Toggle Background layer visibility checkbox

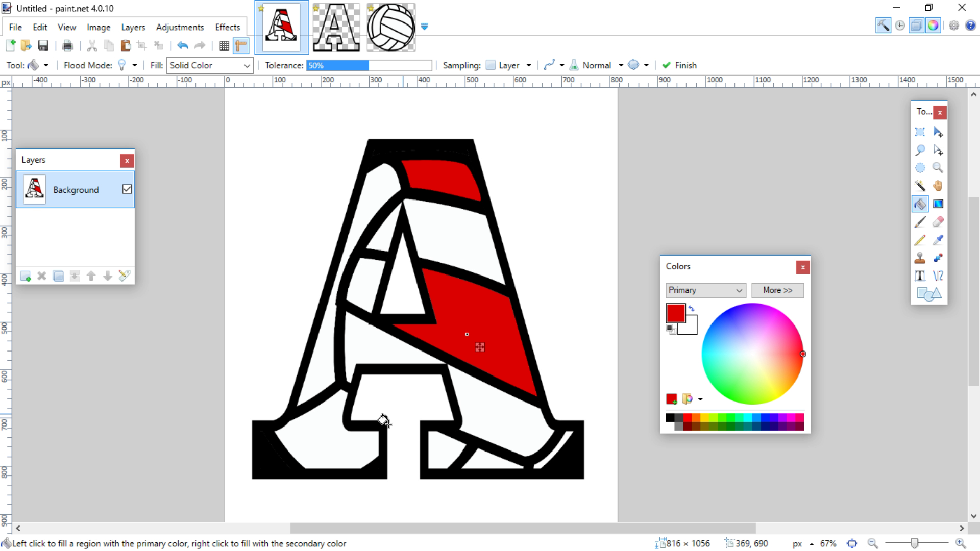tap(127, 189)
